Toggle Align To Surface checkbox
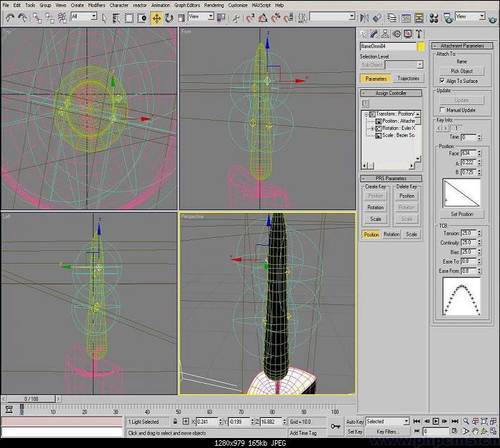 click(x=442, y=81)
